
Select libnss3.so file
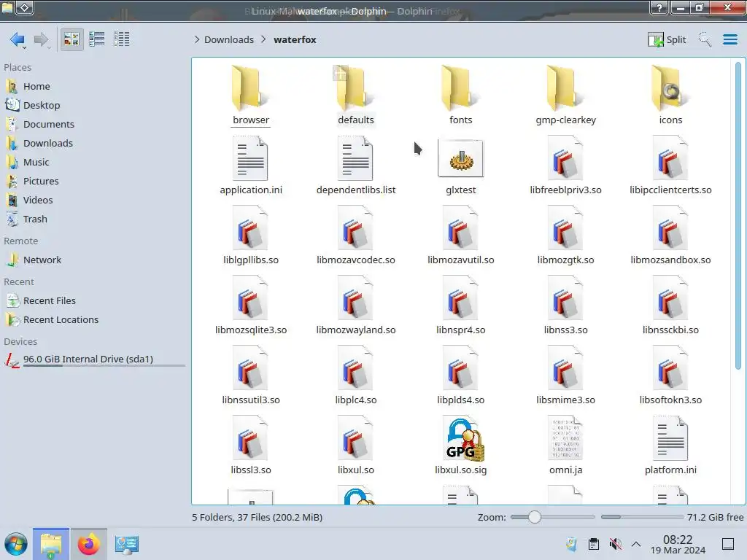click(x=565, y=306)
